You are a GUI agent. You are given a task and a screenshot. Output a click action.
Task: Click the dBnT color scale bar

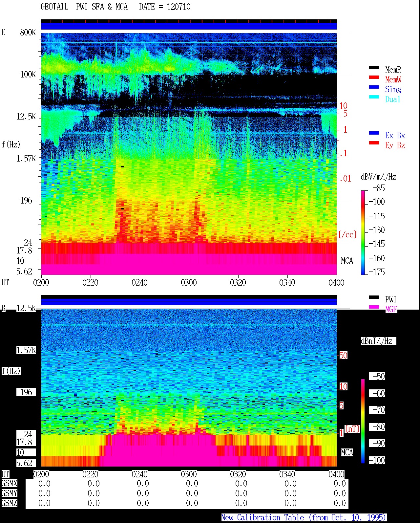tap(363, 421)
